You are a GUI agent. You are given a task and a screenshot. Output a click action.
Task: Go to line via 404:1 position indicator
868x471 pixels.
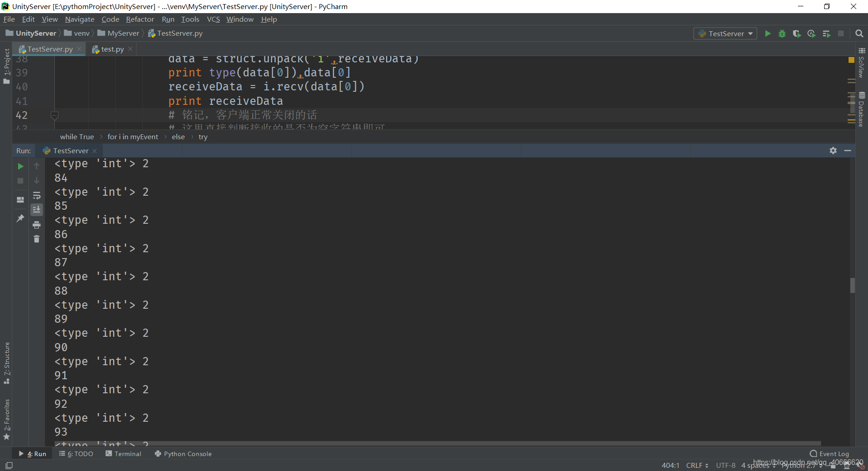coord(670,465)
